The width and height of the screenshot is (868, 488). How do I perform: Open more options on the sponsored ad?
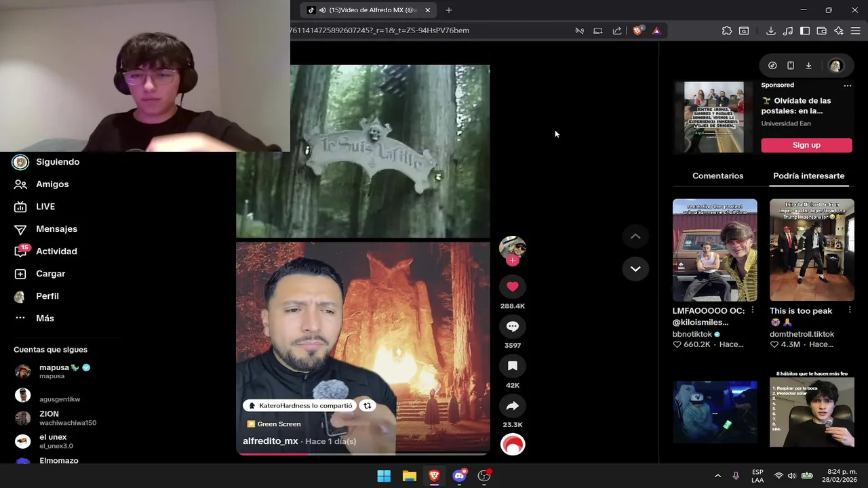click(847, 85)
